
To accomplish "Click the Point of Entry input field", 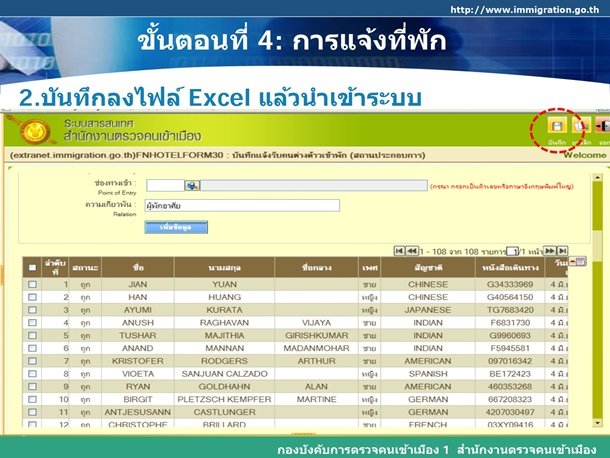I will click(165, 185).
